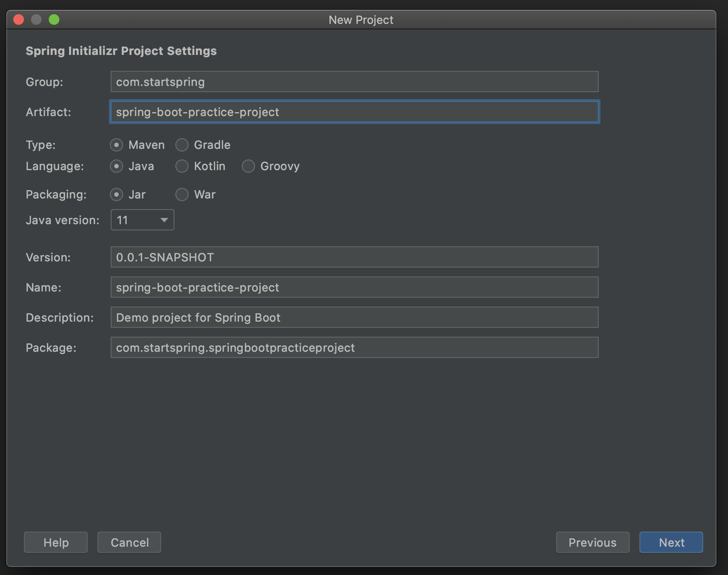The width and height of the screenshot is (728, 575).
Task: Click the 'Packaging:' label
Action: (x=56, y=194)
